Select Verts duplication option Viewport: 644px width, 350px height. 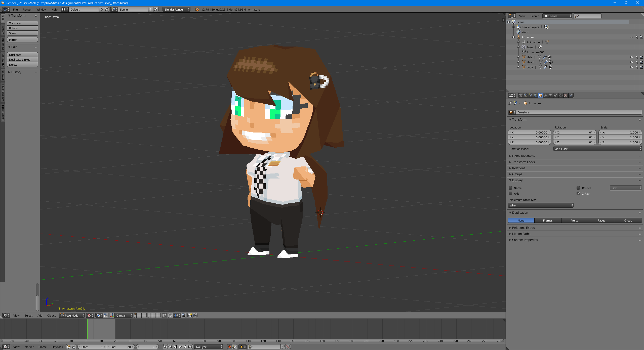coord(574,221)
